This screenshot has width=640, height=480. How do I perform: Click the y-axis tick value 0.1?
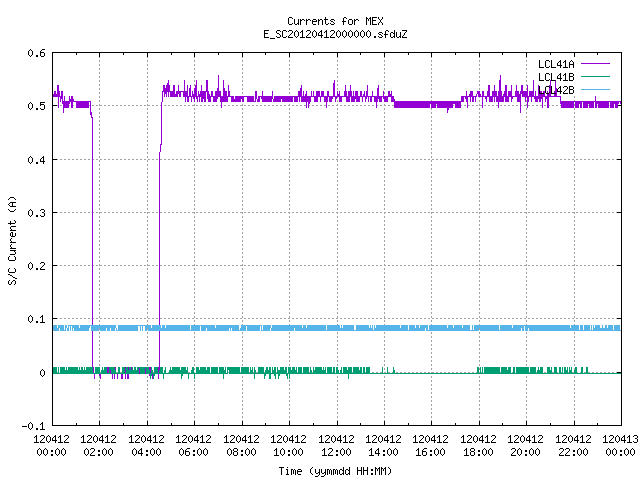tap(36, 319)
